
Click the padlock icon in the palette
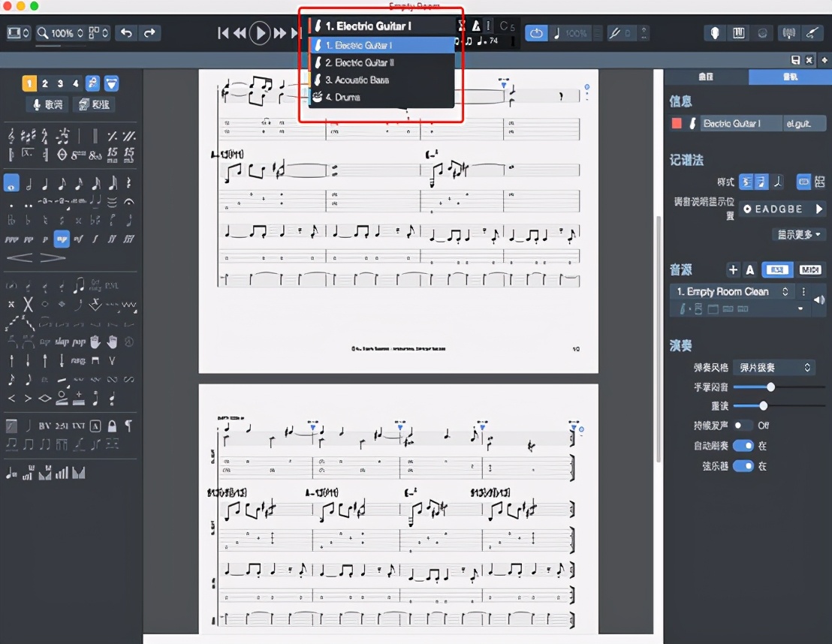(112, 426)
